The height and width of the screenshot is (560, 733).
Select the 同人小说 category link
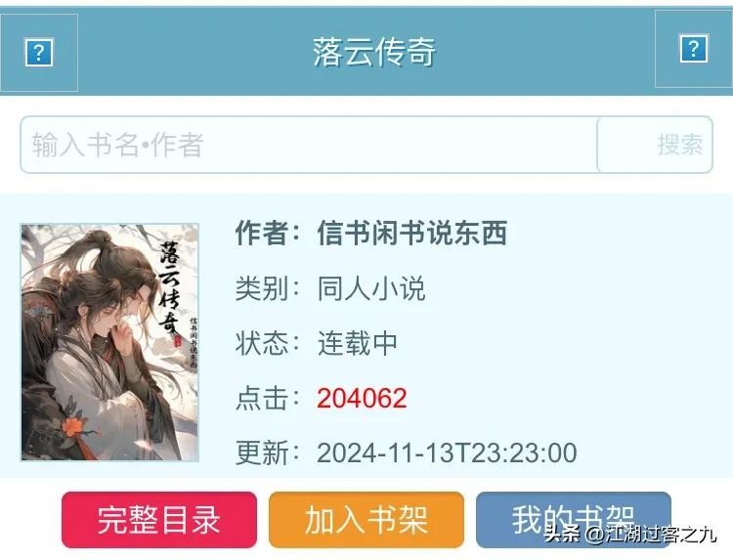pyautogui.click(x=371, y=288)
